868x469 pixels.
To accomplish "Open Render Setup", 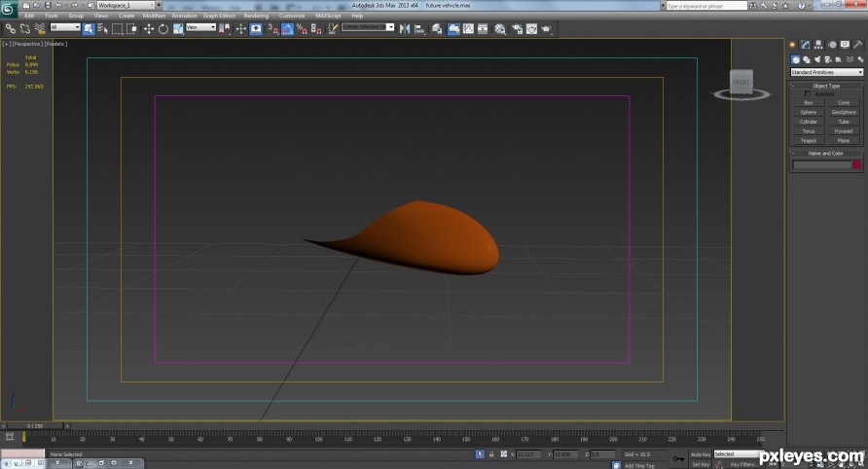I will point(517,29).
